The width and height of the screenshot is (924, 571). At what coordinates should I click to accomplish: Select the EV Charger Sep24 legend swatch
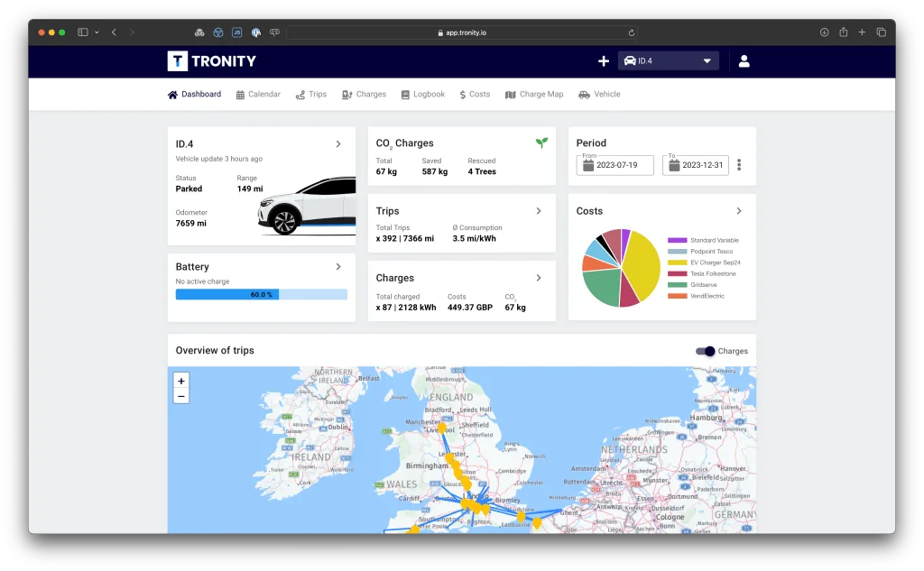677,262
